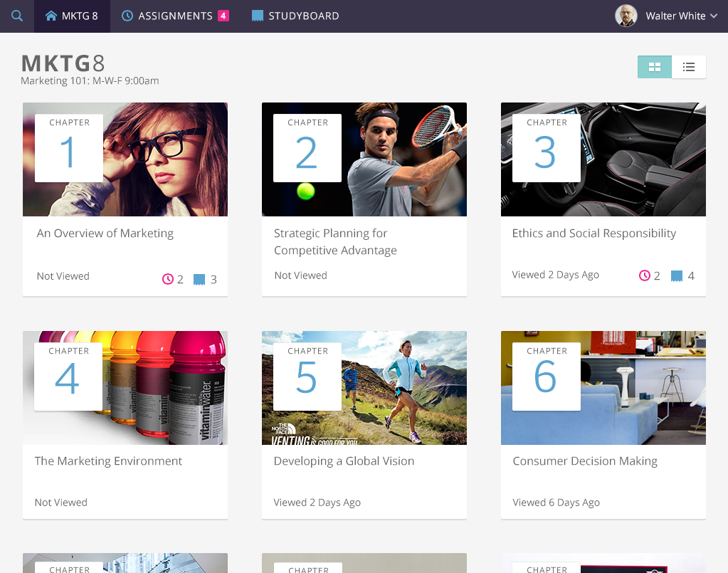Click the Chapter 4 number tile
The height and width of the screenshot is (573, 728).
click(68, 377)
